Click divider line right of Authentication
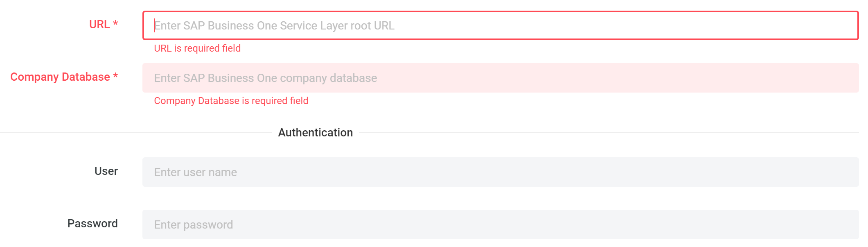Viewport: 868px width, 247px height. click(x=609, y=133)
